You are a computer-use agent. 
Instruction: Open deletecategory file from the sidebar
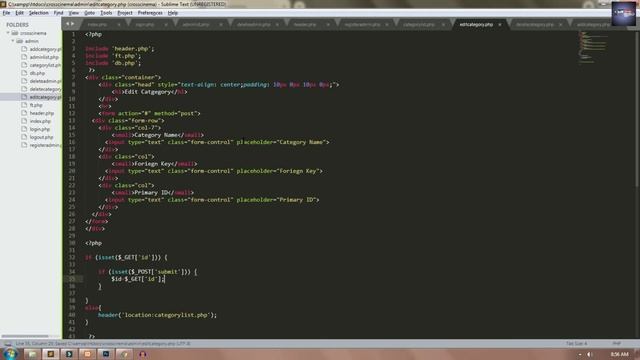point(45,89)
